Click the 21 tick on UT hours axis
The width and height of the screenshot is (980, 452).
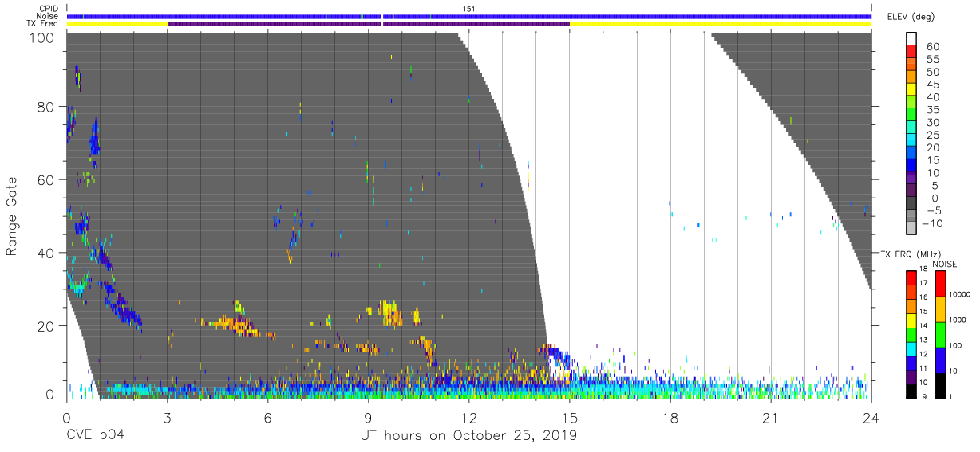coord(770,418)
